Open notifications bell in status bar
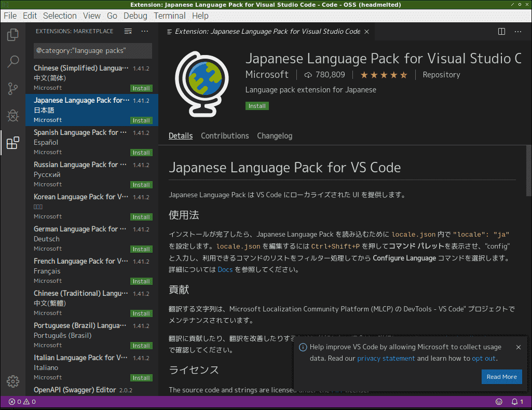This screenshot has width=532, height=410. [x=517, y=402]
